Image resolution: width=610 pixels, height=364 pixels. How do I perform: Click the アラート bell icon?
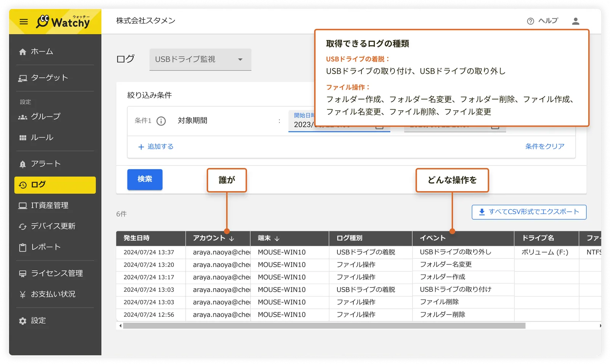(x=23, y=164)
